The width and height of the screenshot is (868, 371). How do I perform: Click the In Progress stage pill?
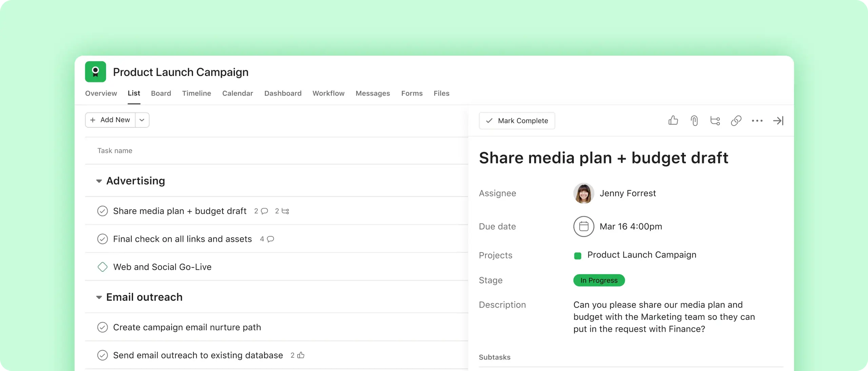click(x=599, y=280)
